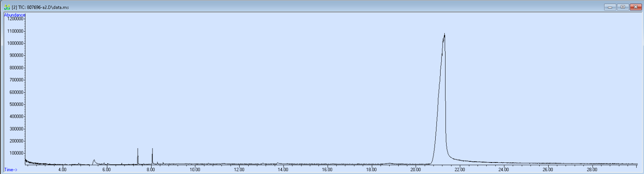Click the y-axis tick label 500000

pos(16,104)
